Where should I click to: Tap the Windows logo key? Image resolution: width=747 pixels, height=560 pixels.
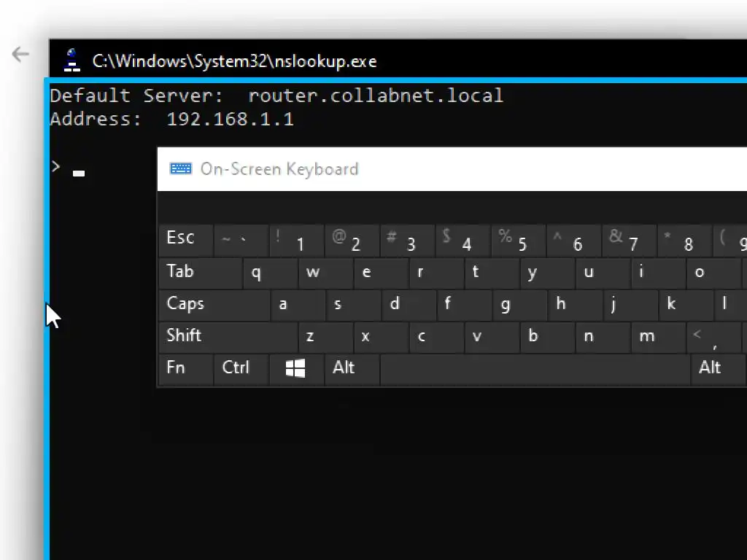click(x=296, y=368)
